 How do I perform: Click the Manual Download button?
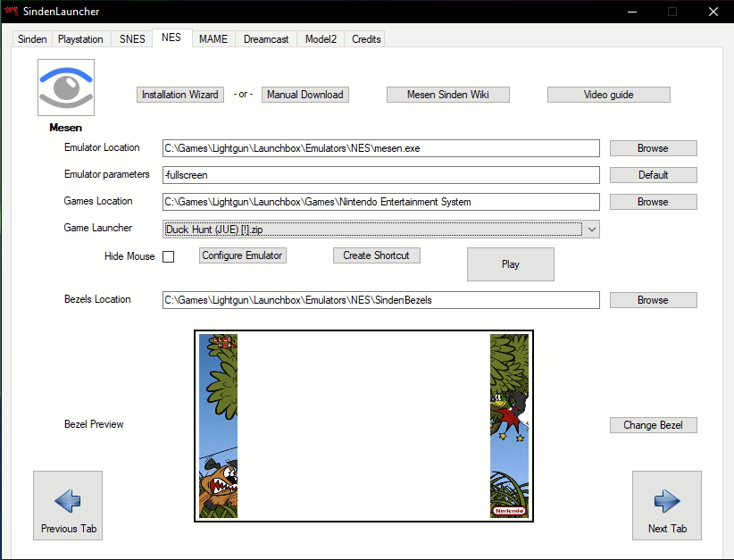pyautogui.click(x=305, y=95)
